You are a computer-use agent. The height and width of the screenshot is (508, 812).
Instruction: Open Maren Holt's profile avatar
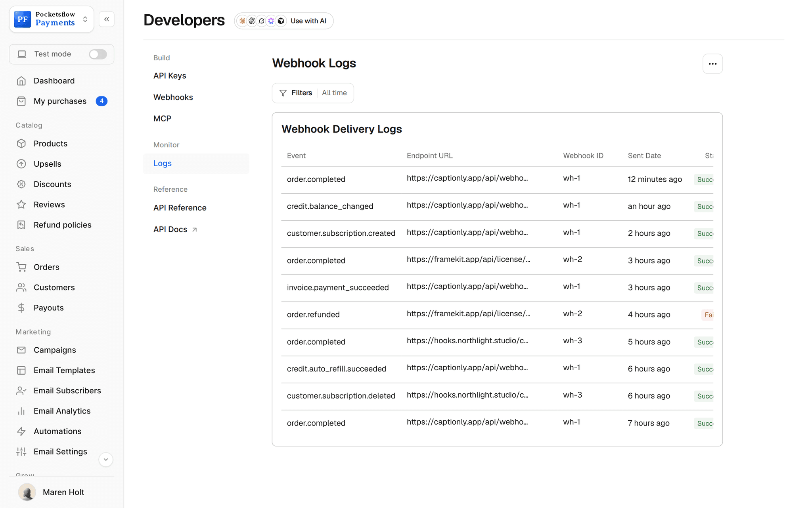27,492
